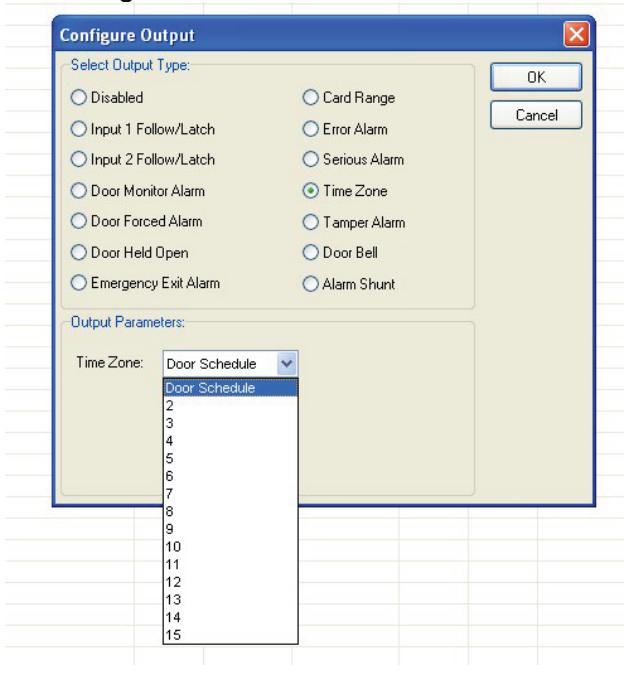Collapse the Time Zone dropdown arrow

pos(287,364)
